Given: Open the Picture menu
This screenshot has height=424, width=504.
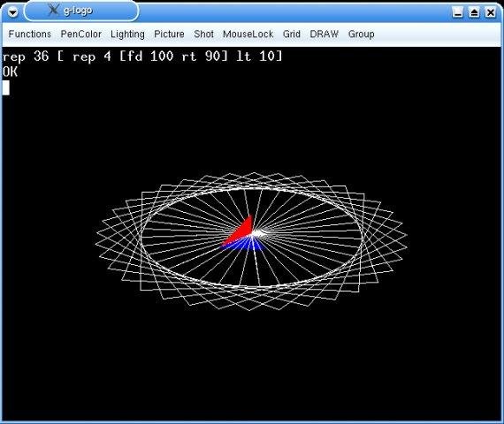Looking at the screenshot, I should click(169, 34).
